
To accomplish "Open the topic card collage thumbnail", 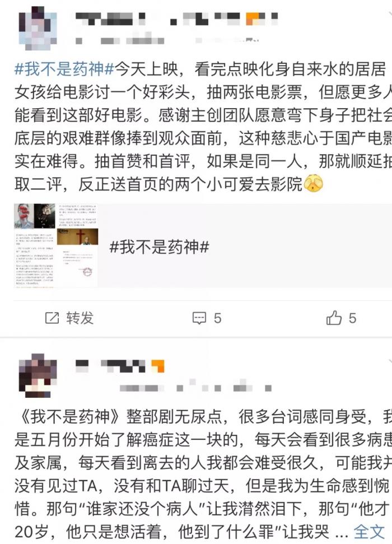I will pos(56,245).
